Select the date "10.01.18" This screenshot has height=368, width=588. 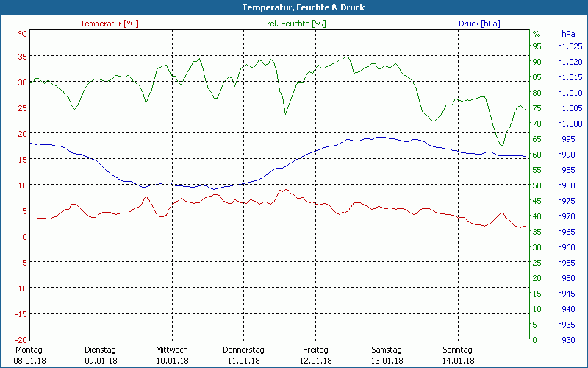(x=173, y=361)
